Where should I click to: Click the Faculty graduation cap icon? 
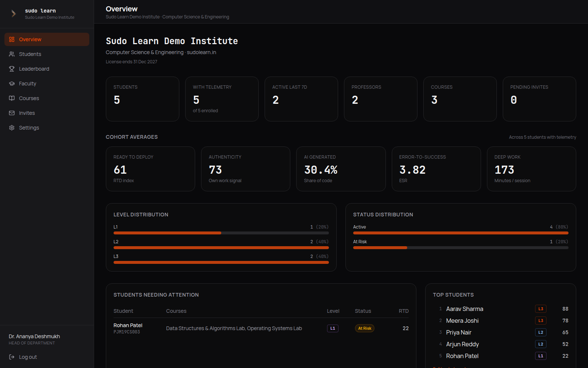12,84
